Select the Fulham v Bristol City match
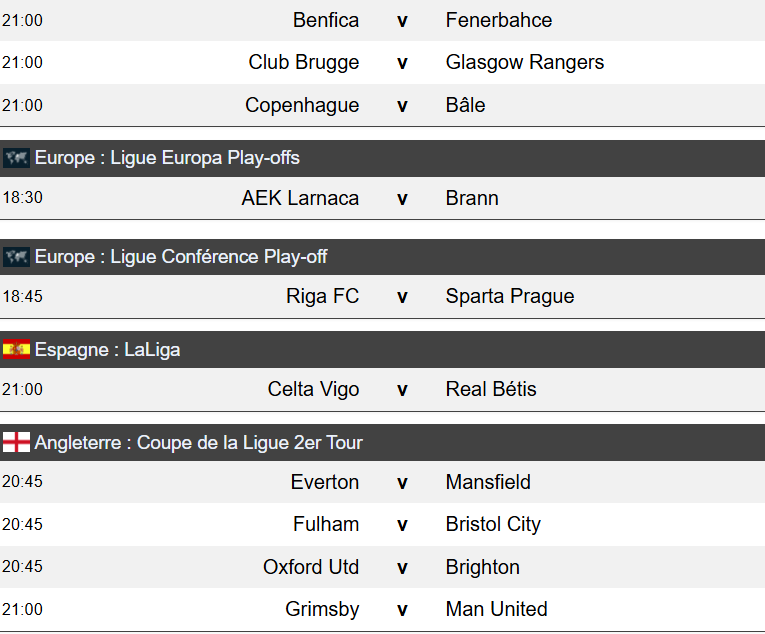765x634 pixels. (x=402, y=524)
